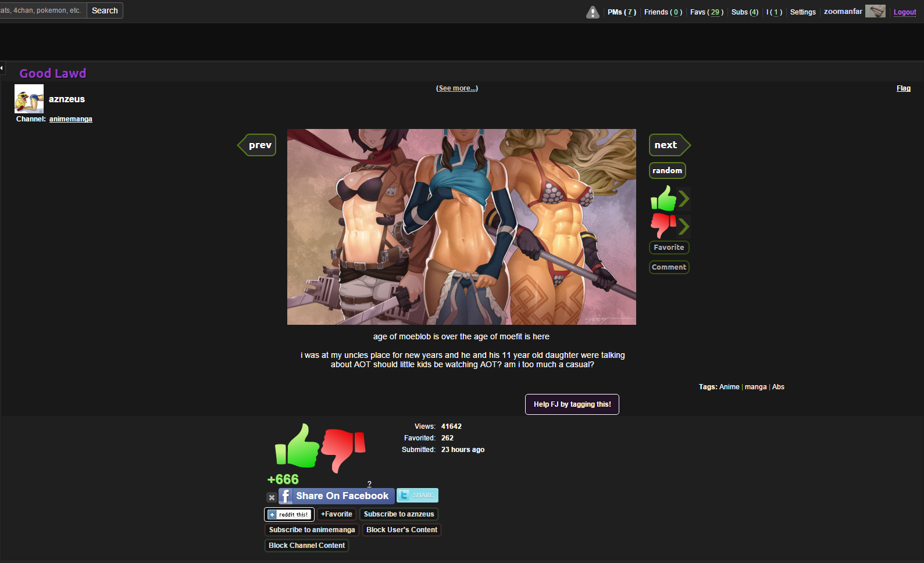Click the large green thumbs up icon
The image size is (924, 563).
297,446
